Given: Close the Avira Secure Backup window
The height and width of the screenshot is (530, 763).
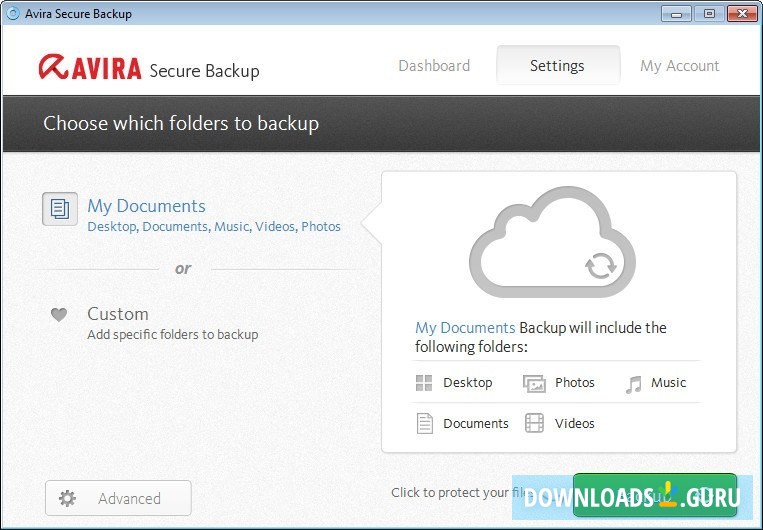Looking at the screenshot, I should [x=742, y=14].
